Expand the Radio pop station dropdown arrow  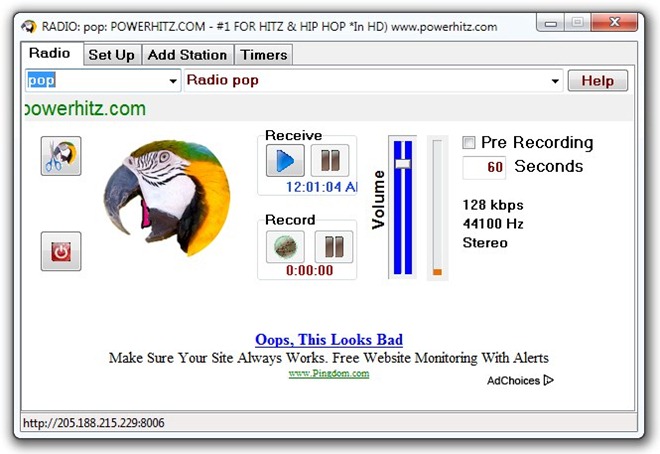(555, 81)
